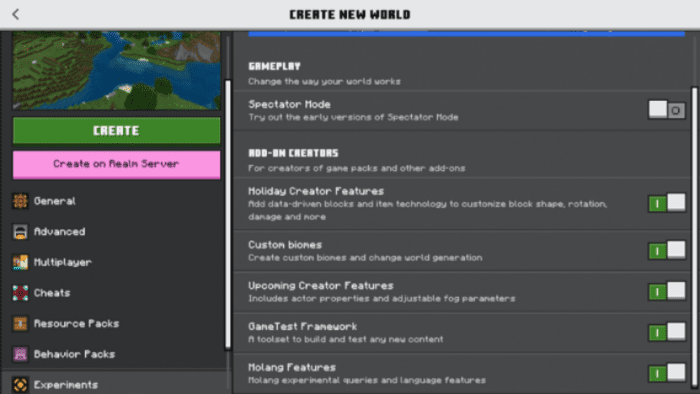Screen dimensions: 700x394
Task: Open Resource Packs icon
Action: pos(20,323)
